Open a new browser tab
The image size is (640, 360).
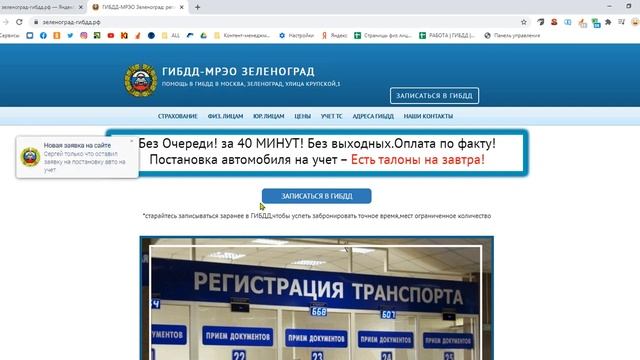point(198,7)
